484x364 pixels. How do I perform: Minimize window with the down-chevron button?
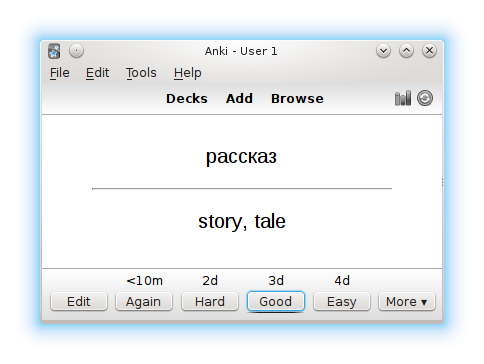pyautogui.click(x=384, y=51)
